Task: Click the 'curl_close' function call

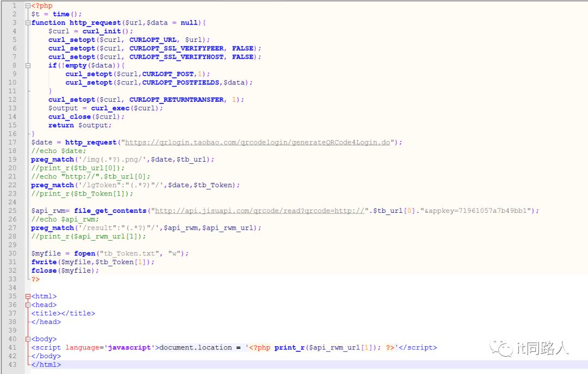Action: [x=70, y=117]
